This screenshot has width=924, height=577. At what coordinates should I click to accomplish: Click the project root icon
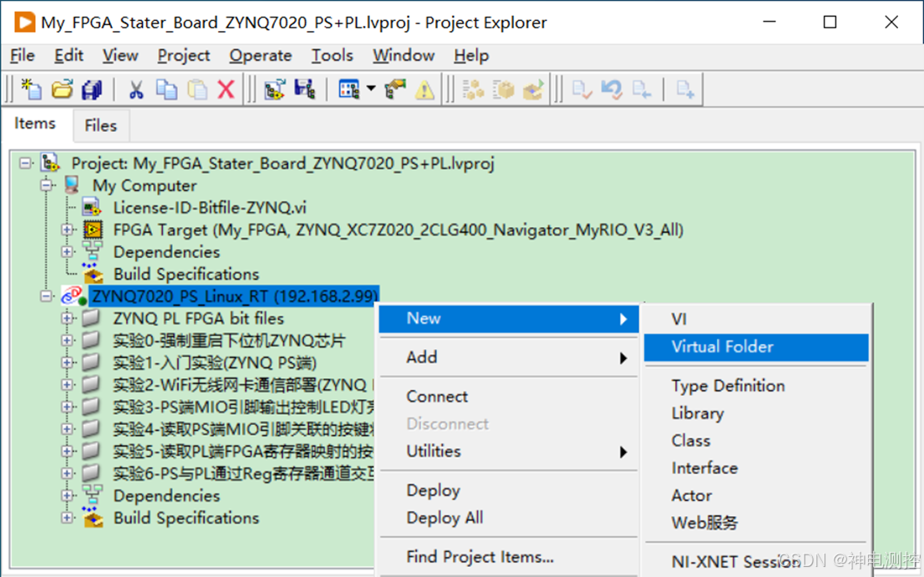click(51, 163)
